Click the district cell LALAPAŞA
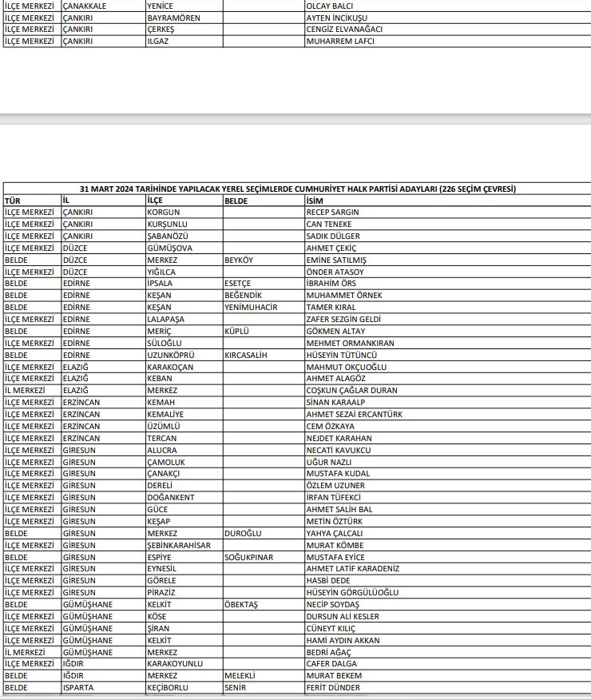Screen dimensions: 591x700 point(165,319)
